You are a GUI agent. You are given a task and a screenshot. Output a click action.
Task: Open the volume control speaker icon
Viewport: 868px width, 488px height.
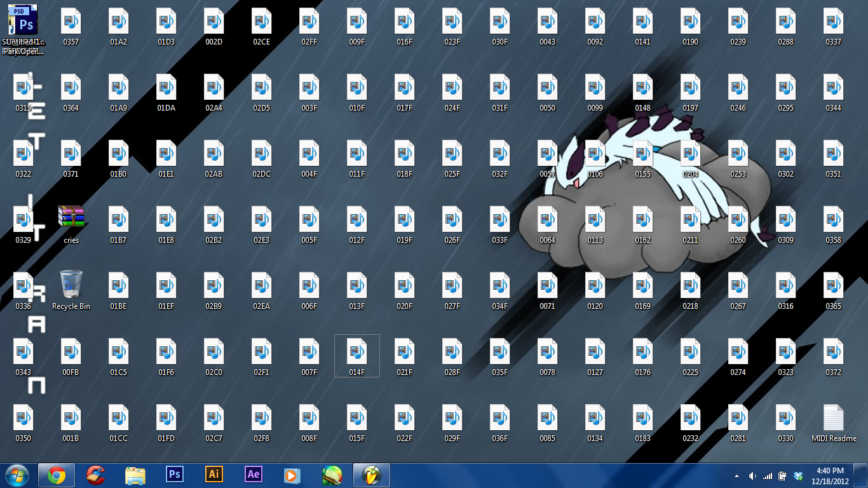tap(752, 476)
